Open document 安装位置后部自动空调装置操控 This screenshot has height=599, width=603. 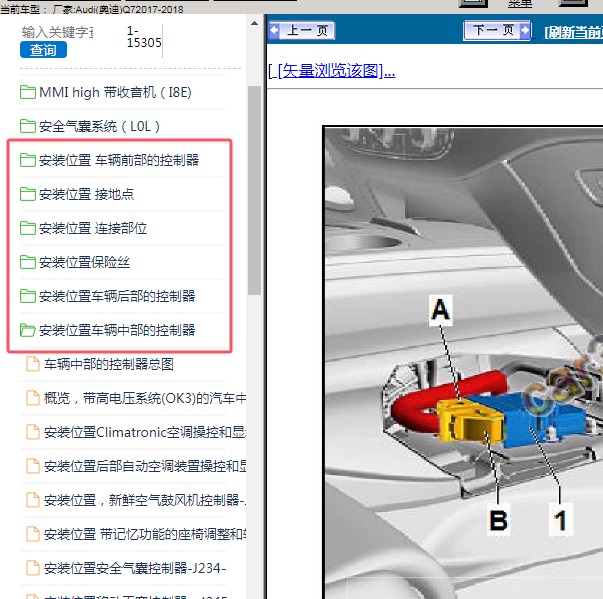[145, 466]
